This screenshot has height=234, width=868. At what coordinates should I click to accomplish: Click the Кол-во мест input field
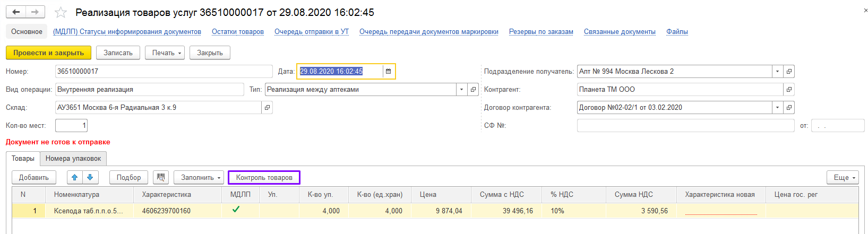71,126
